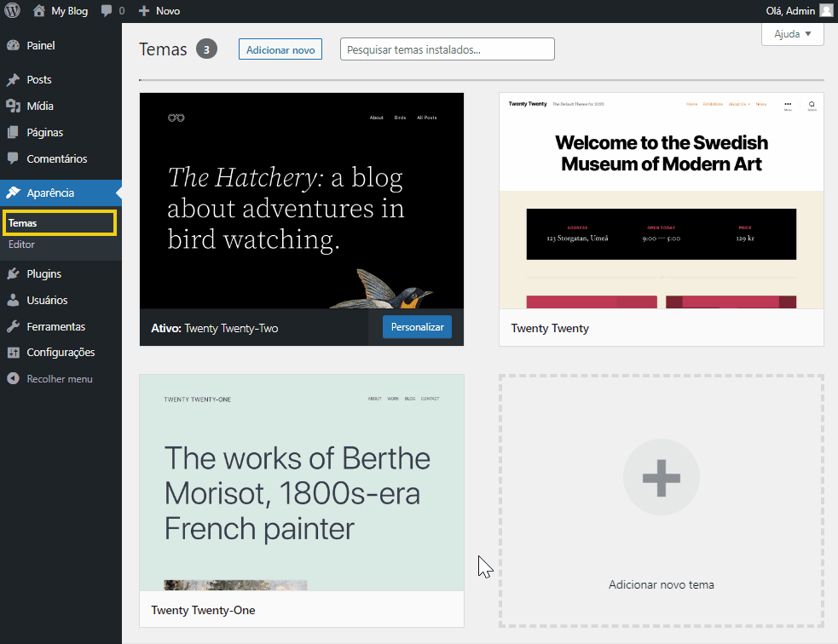Viewport: 838px width, 644px height.
Task: Open the comments bubble icon in admin bar
Action: coord(107,11)
